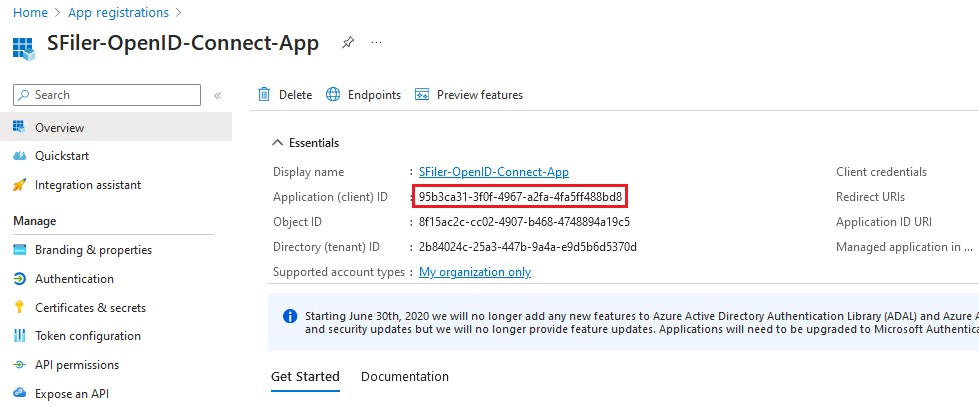Click the Managed application in label
Screen dimensions: 979x408
pyautogui.click(x=904, y=247)
